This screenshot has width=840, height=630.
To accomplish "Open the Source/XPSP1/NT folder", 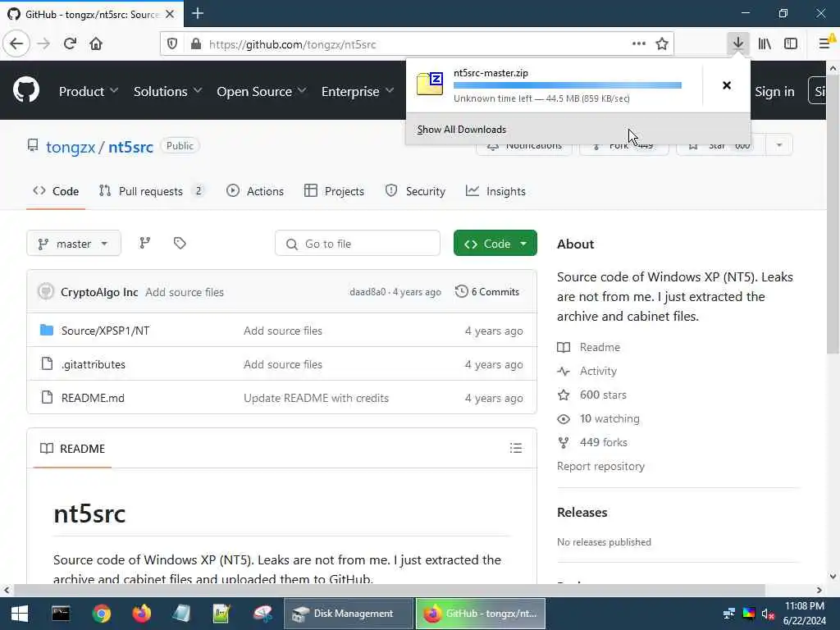I will pyautogui.click(x=105, y=331).
